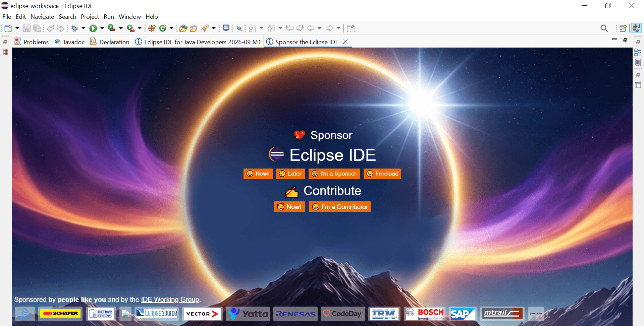Screen dimensions: 644x326
Task: Open the Eclipse IDE for Java Developers tab
Action: 198,42
